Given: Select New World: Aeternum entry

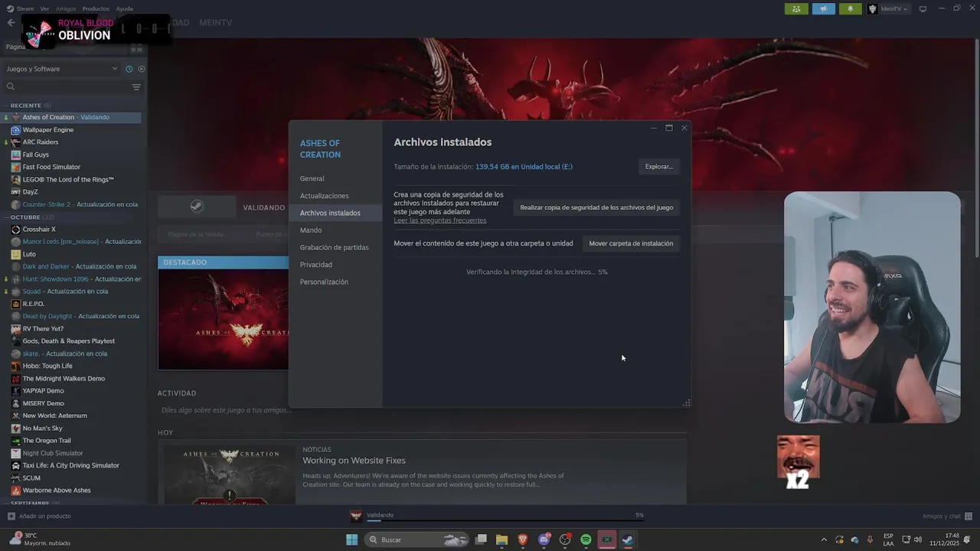Looking at the screenshot, I should 54,416.
